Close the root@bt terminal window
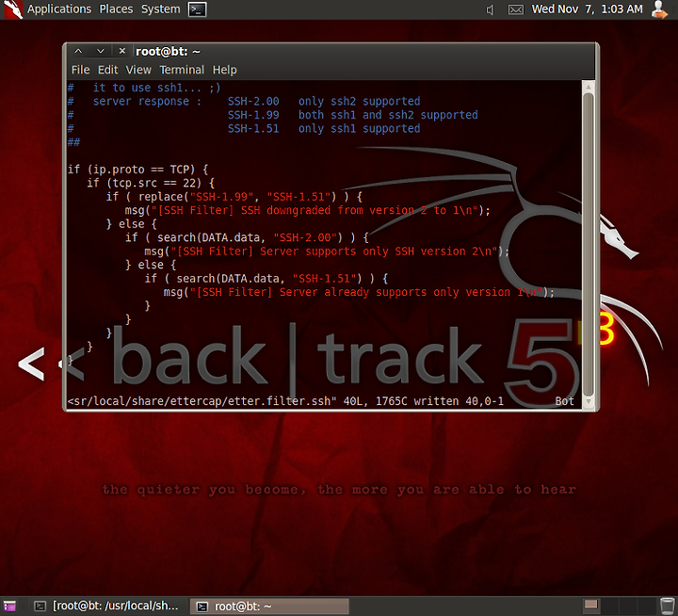The width and height of the screenshot is (678, 616). click(x=122, y=51)
